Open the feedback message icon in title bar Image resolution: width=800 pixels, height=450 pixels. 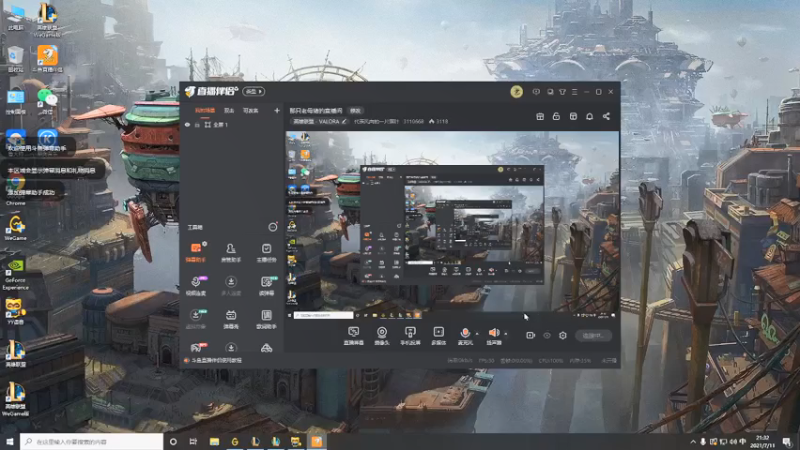[536, 92]
